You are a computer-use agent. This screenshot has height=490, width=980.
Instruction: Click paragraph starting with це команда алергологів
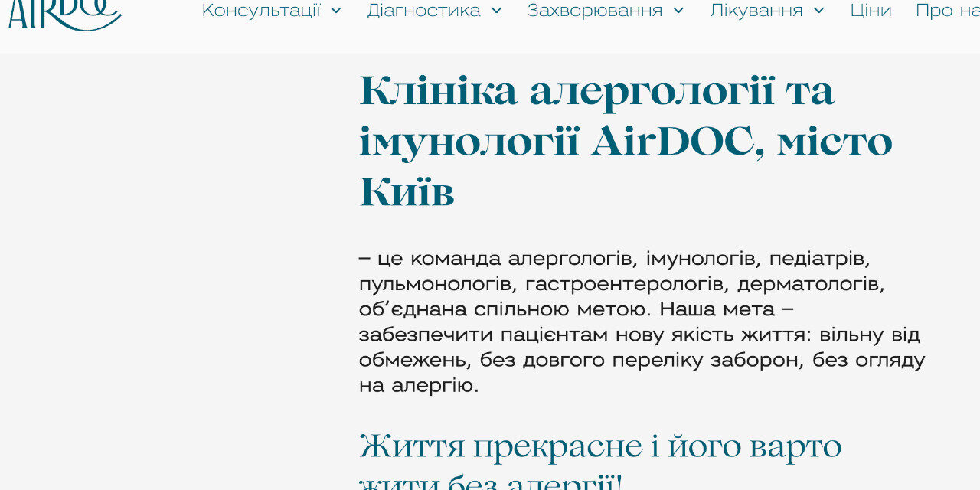tap(642, 322)
